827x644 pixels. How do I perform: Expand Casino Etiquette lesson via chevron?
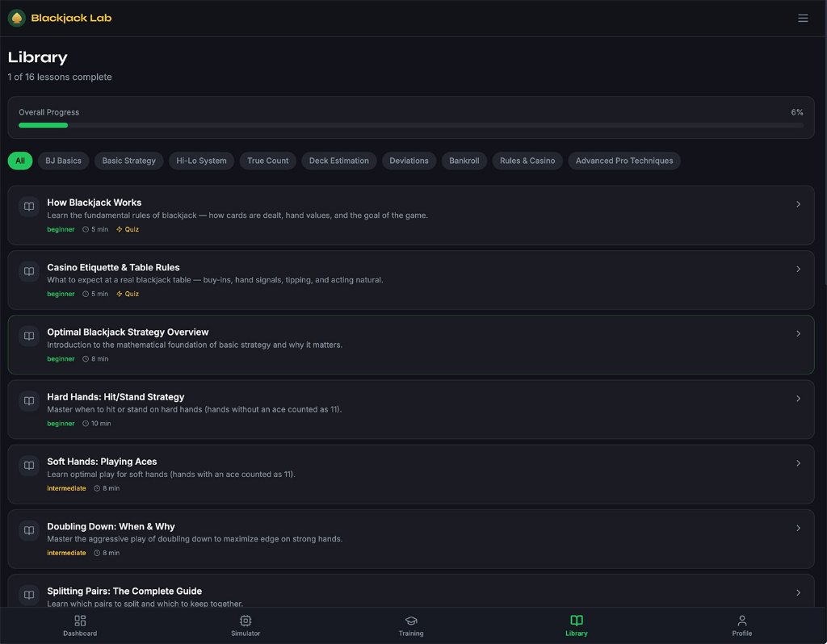click(798, 269)
